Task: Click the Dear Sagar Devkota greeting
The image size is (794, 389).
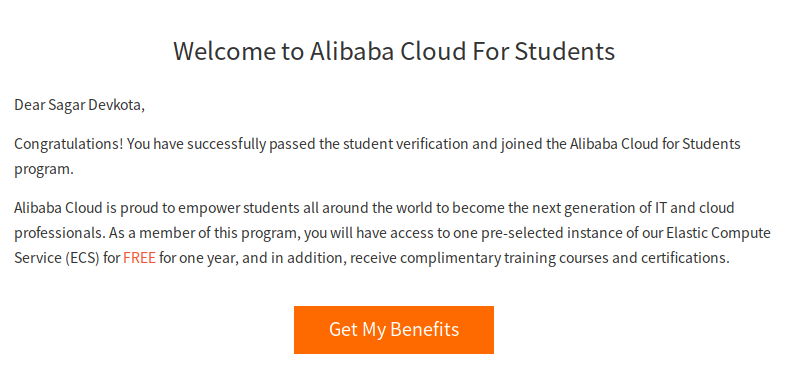Action: tap(80, 105)
